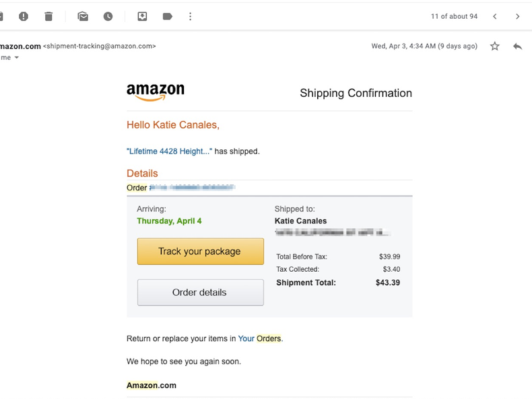This screenshot has height=399, width=532.
Task: Expand recipient details arrow next to "me"
Action: 16,58
